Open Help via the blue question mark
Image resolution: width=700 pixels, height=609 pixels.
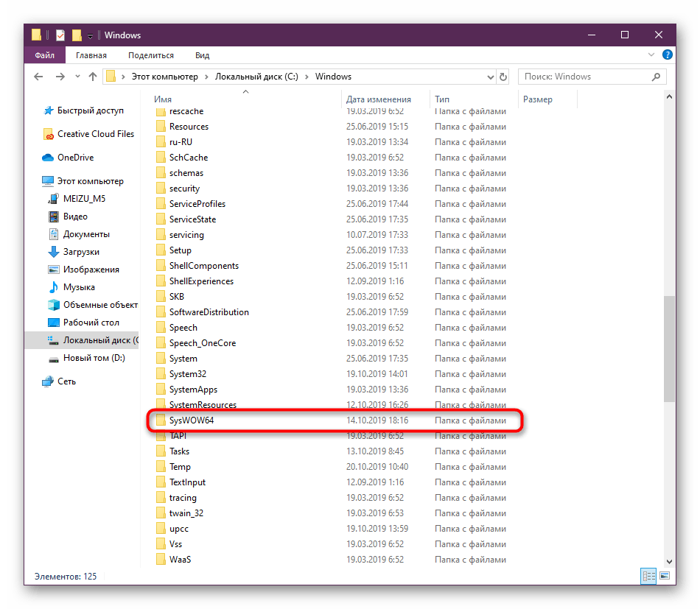[x=667, y=55]
